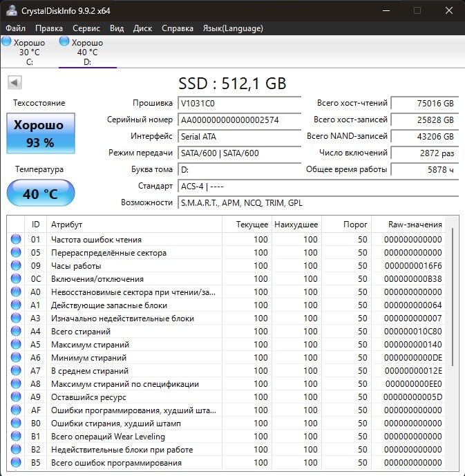Select disk D: tab at 40 °C
465x476 pixels.
point(88,52)
